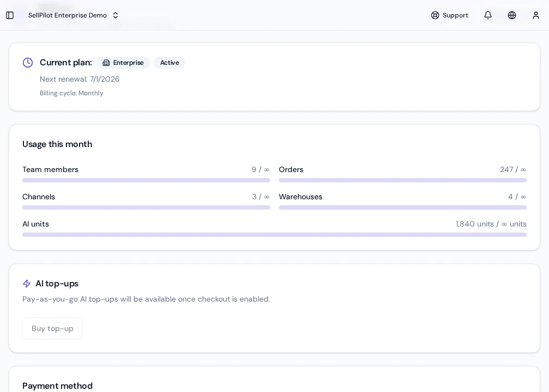Click the Support lifebuoy icon
The height and width of the screenshot is (392, 549).
click(435, 15)
